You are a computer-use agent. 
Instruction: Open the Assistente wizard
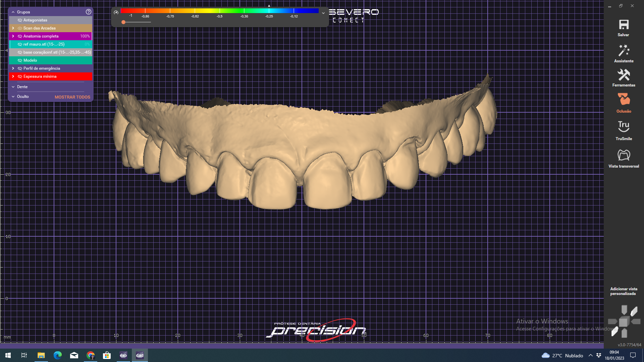pos(624,51)
